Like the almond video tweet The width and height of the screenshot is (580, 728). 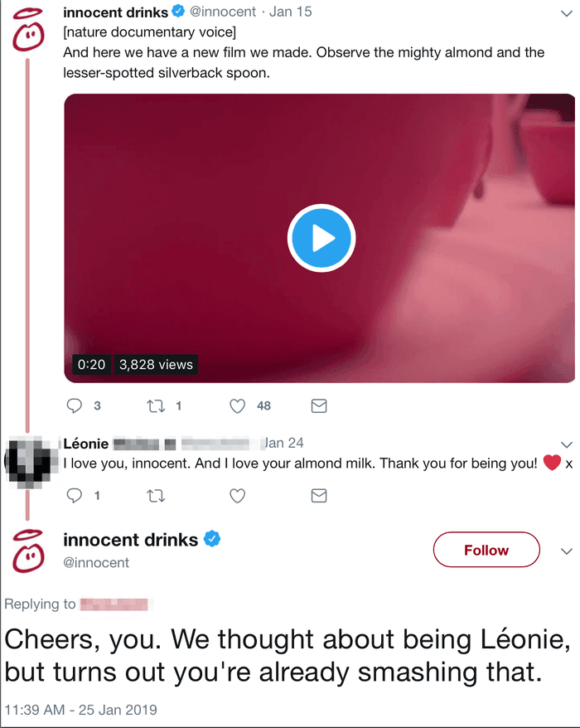(238, 405)
